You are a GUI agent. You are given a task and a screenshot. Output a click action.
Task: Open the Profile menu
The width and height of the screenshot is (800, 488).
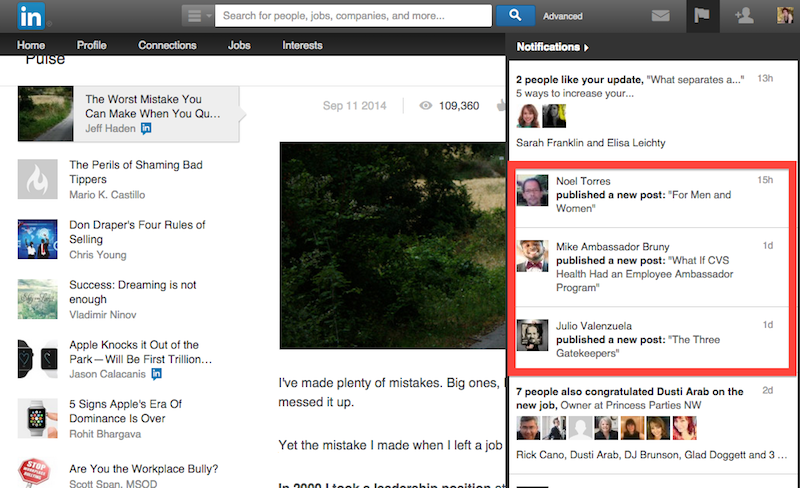click(x=91, y=45)
